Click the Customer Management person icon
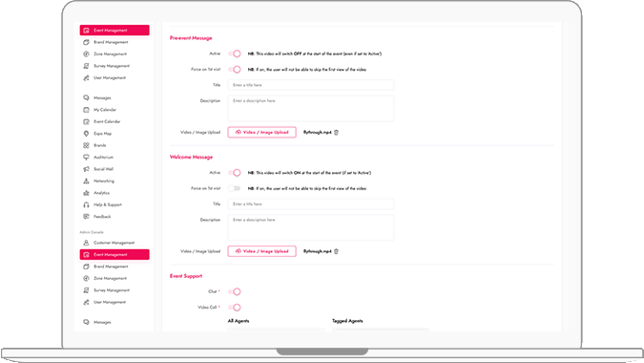Viewport: 644px width, 363px height. click(x=86, y=243)
